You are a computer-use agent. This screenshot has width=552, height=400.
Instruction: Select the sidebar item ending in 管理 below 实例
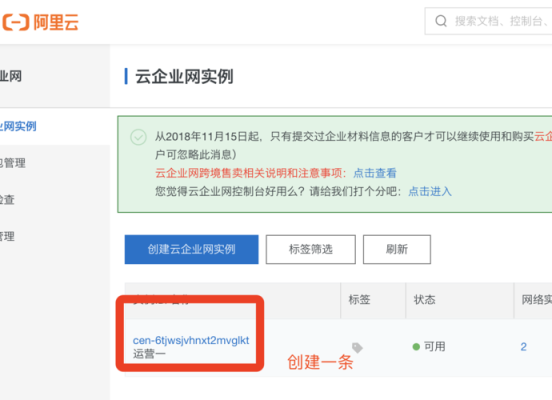coord(13,163)
